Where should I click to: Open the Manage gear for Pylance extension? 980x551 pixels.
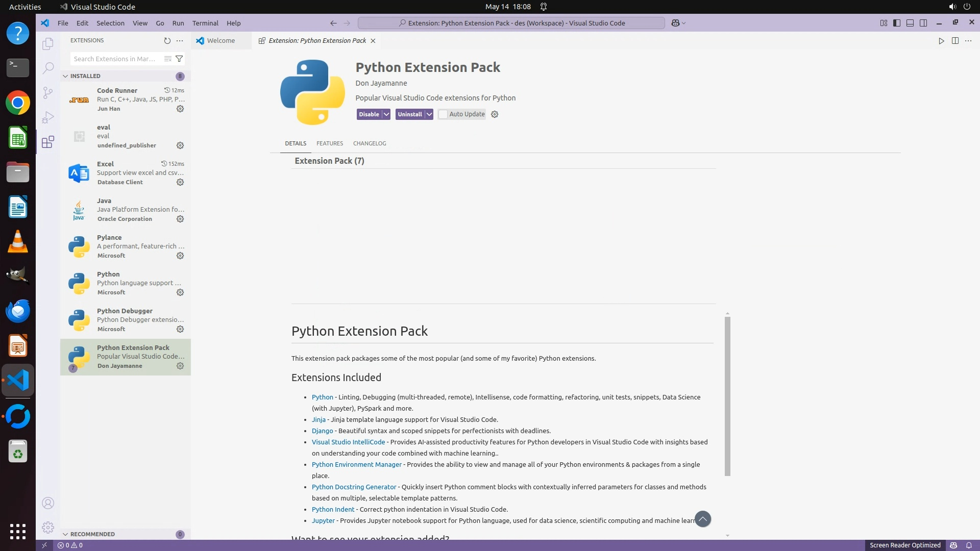(x=180, y=256)
